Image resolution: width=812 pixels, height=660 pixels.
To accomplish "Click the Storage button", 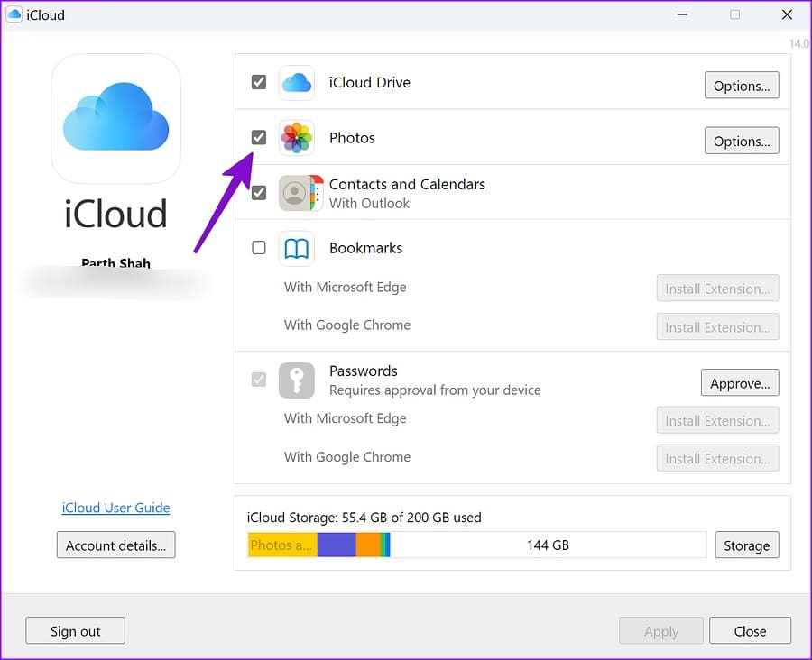I will [x=747, y=545].
